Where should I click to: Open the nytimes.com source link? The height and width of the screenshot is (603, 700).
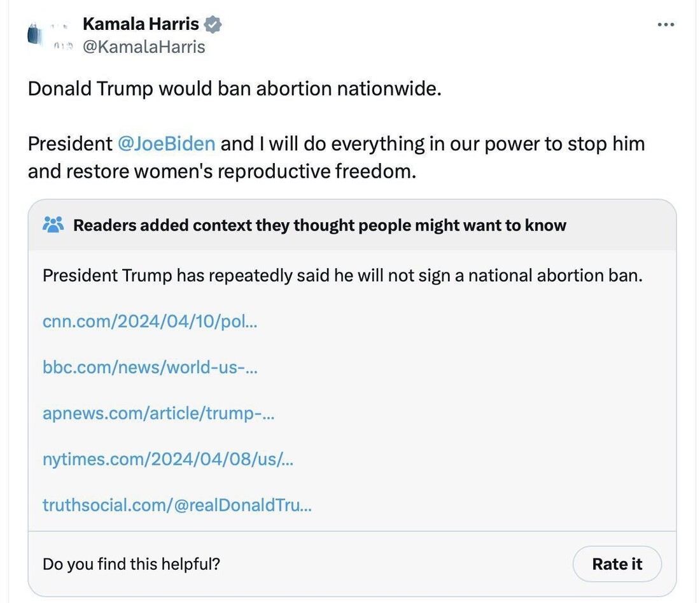pos(168,458)
